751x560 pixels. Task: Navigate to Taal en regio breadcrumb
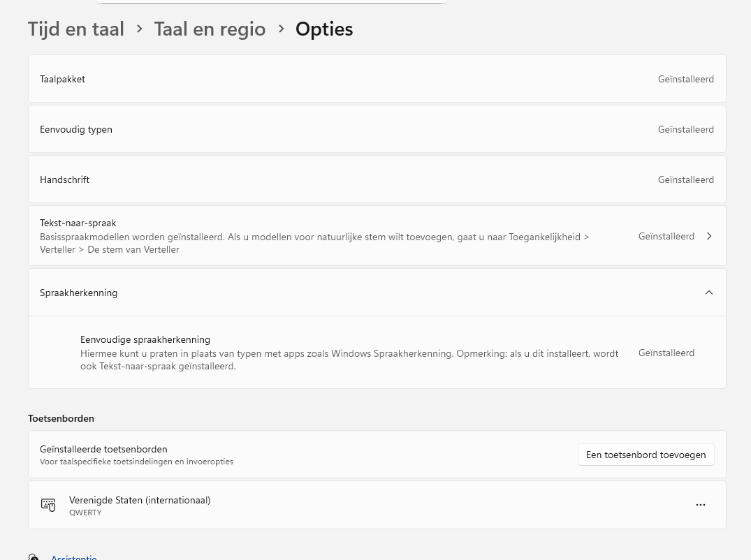210,29
